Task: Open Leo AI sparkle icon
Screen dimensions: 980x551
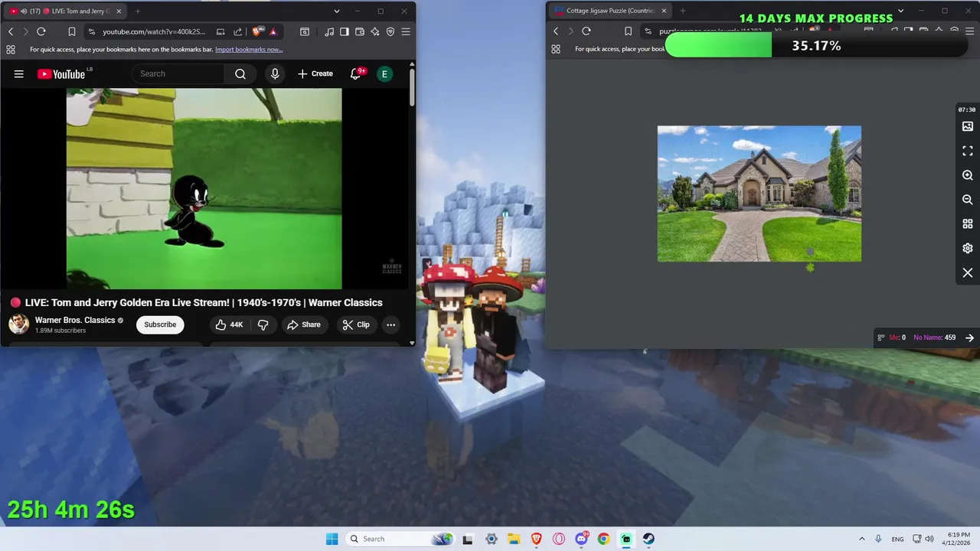Action: 375,31
